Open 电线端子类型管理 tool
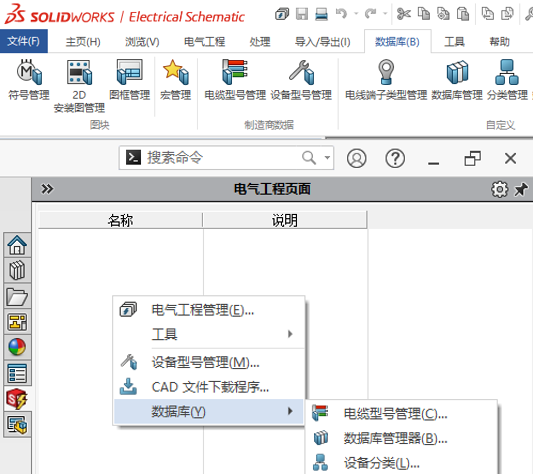Viewport: 533px width, 474px height. [x=386, y=81]
